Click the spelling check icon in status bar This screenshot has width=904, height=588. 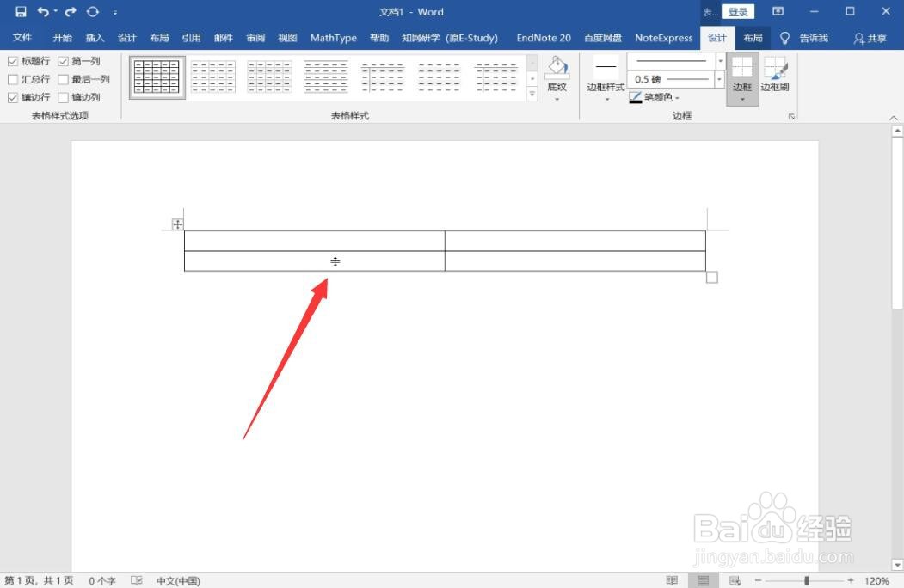[x=136, y=580]
